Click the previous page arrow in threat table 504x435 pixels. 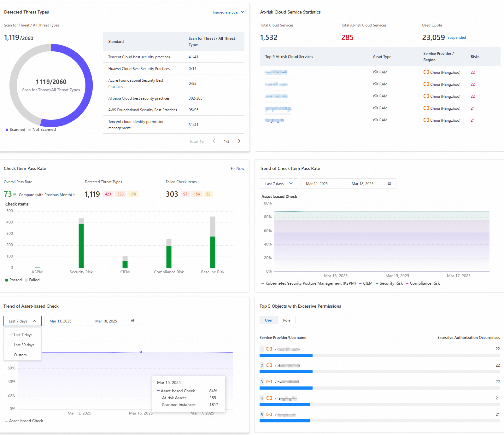point(214,141)
